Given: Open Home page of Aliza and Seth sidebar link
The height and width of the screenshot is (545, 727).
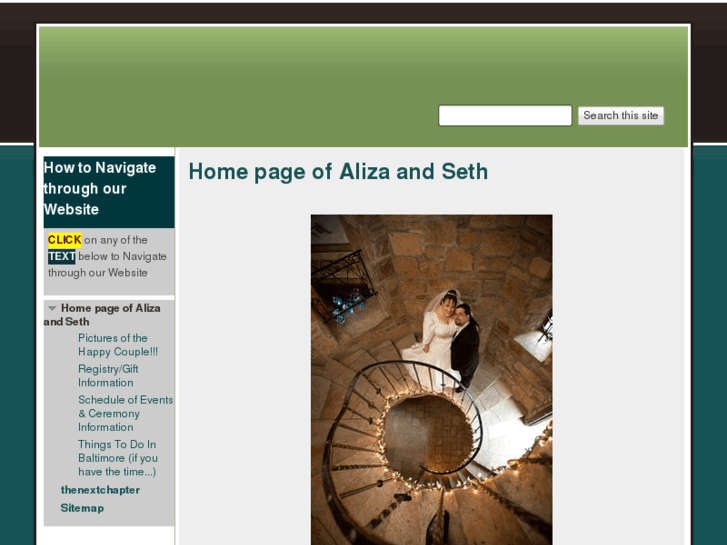Looking at the screenshot, I should (x=102, y=315).
